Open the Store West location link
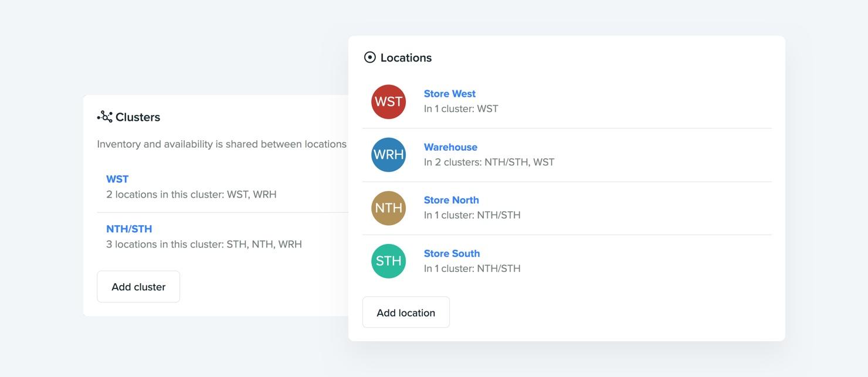Viewport: 868px width, 377px height. 449,94
